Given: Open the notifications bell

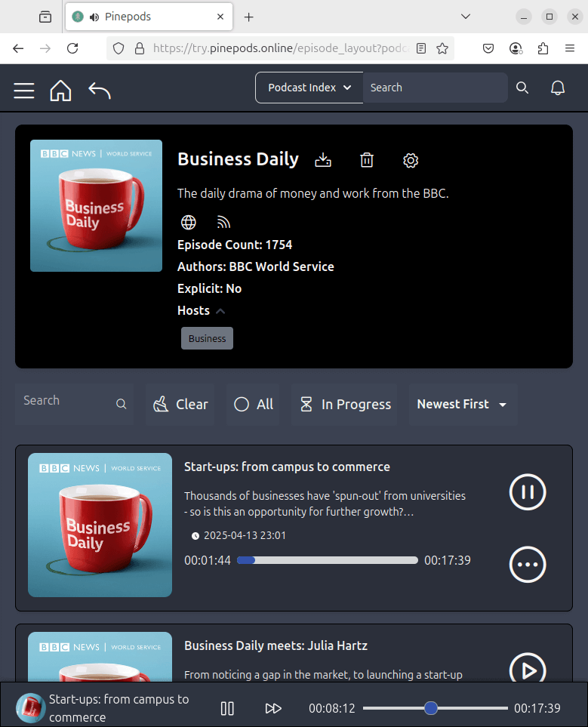Looking at the screenshot, I should 557,88.
